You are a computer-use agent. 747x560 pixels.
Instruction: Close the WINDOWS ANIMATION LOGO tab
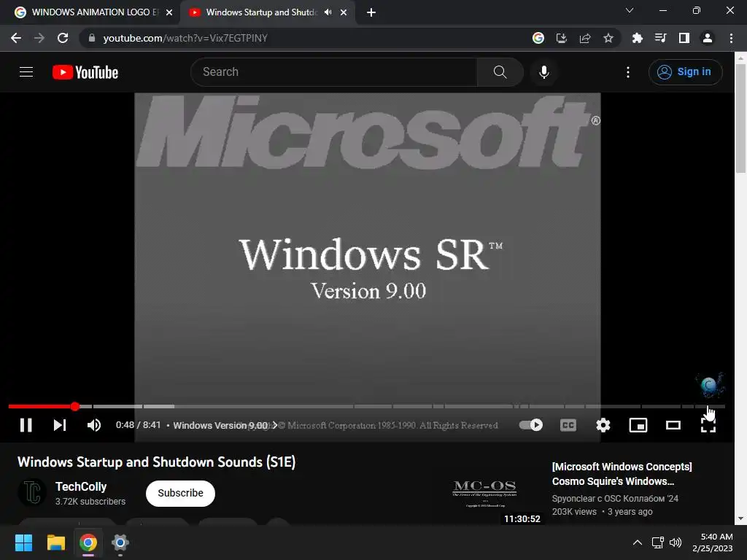point(169,12)
